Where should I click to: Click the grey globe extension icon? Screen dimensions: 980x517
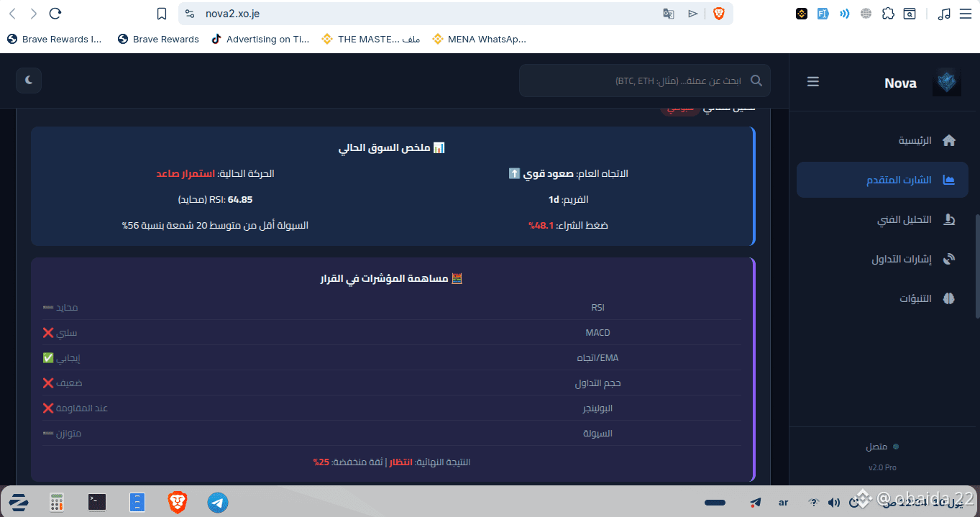click(866, 13)
